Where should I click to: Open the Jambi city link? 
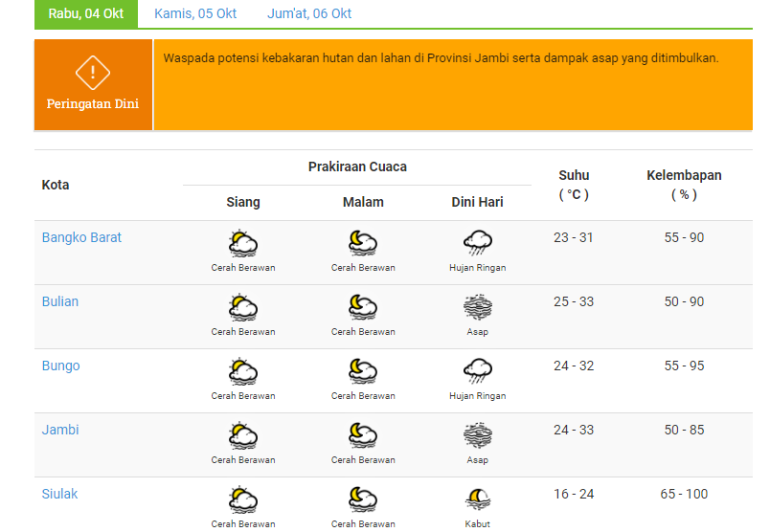(x=60, y=430)
